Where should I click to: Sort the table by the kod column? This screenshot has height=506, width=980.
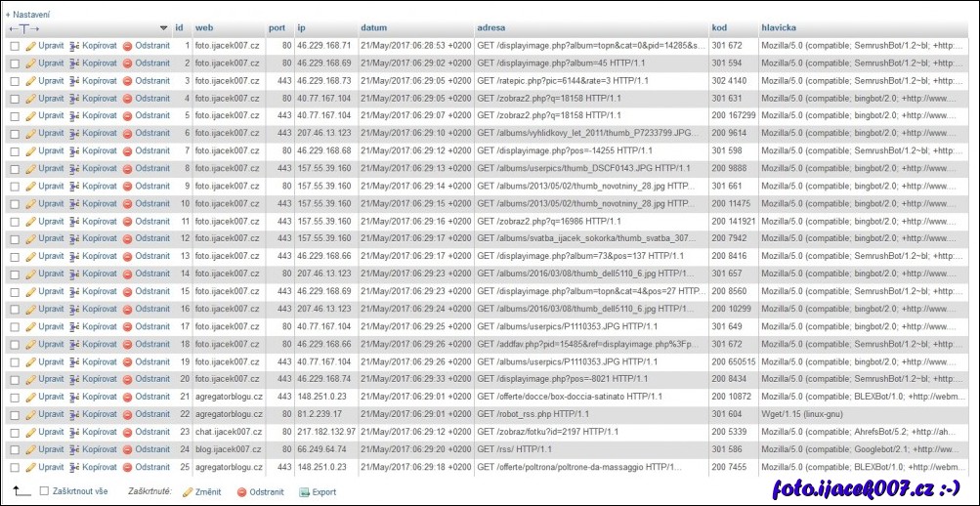point(719,28)
